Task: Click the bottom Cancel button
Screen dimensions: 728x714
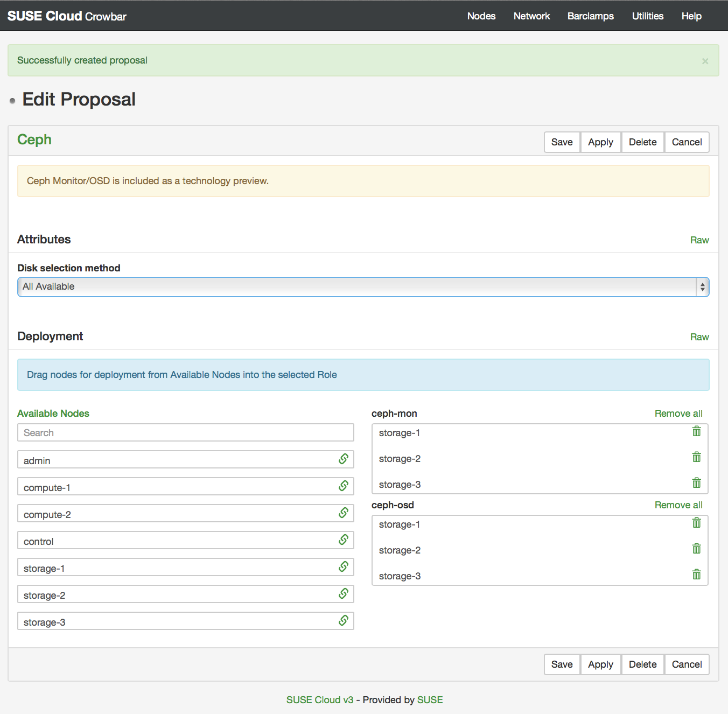Action: coord(687,664)
